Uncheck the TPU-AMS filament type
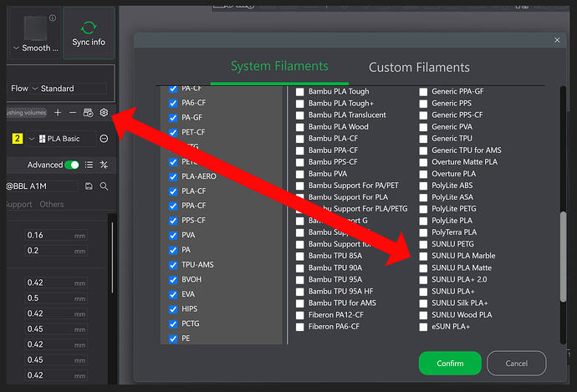577x392 pixels. (173, 265)
